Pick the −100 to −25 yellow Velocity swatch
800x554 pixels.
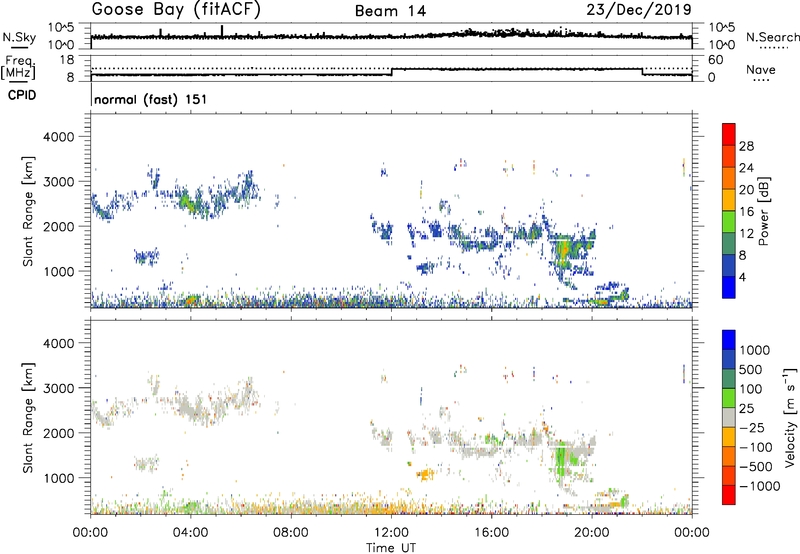(x=729, y=437)
